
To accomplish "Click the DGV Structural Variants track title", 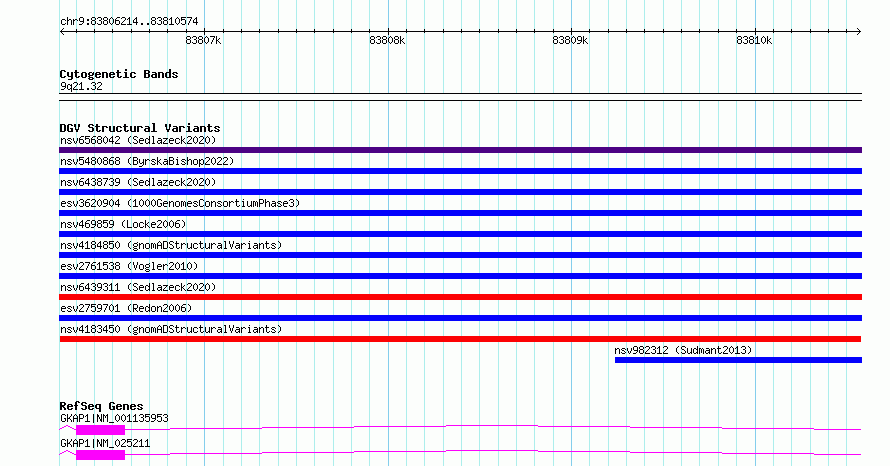I will click(140, 128).
